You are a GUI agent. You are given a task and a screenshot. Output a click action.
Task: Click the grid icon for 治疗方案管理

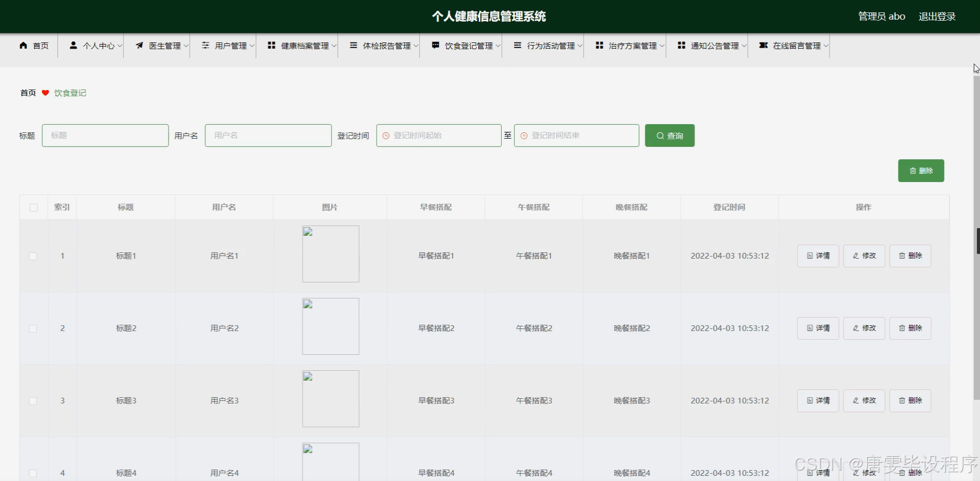coord(599,46)
